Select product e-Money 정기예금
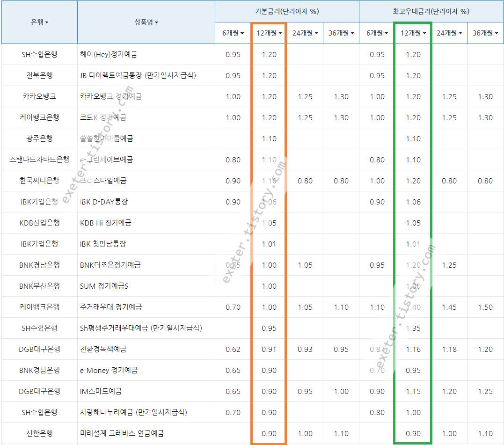Screen dimensions: 504x445 coord(109,370)
